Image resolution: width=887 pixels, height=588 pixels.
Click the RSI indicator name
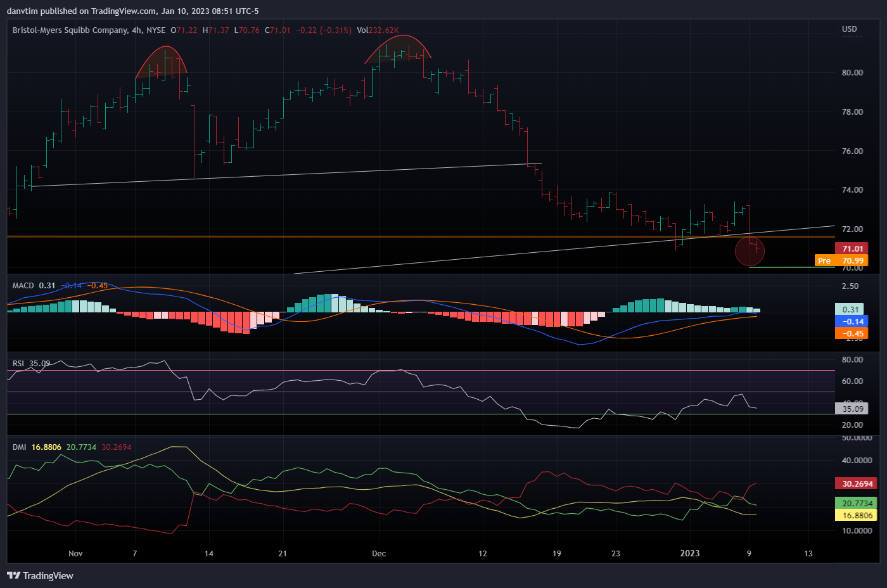click(x=18, y=363)
